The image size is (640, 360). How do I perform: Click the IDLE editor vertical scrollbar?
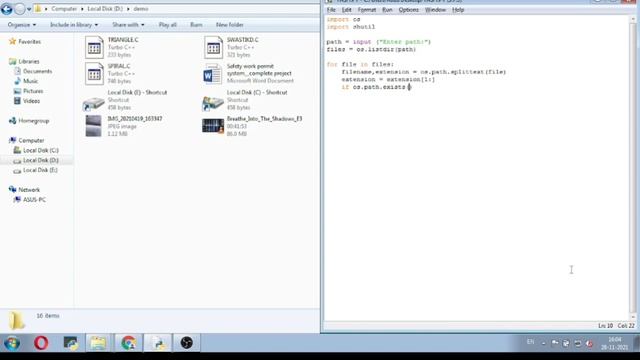pos(633,168)
